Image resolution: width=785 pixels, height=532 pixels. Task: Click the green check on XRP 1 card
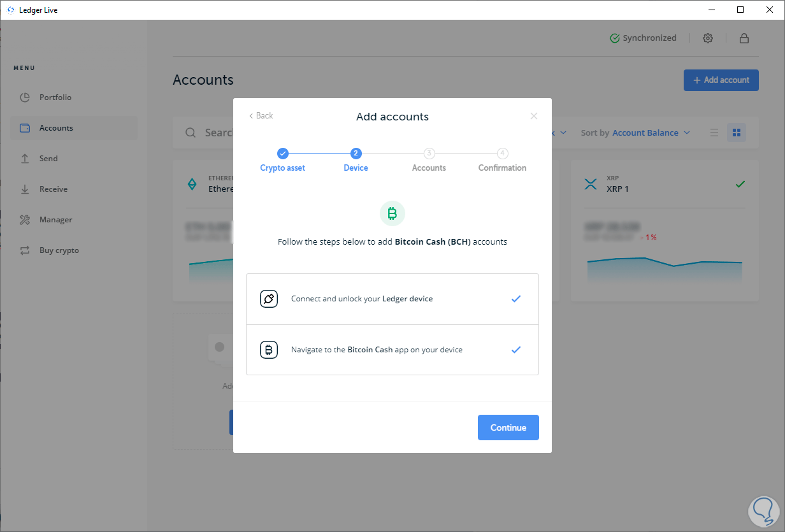740,184
